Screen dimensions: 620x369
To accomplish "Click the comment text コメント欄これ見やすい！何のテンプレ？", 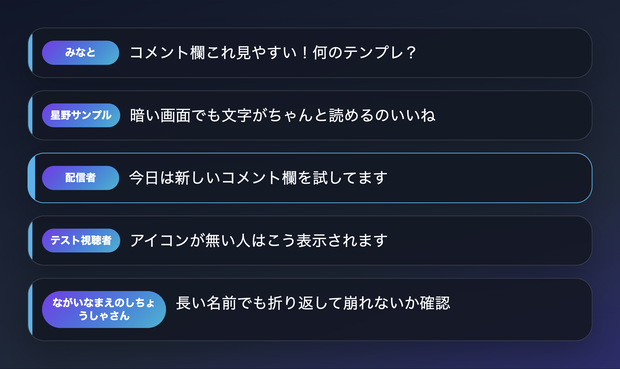I will [x=273, y=53].
